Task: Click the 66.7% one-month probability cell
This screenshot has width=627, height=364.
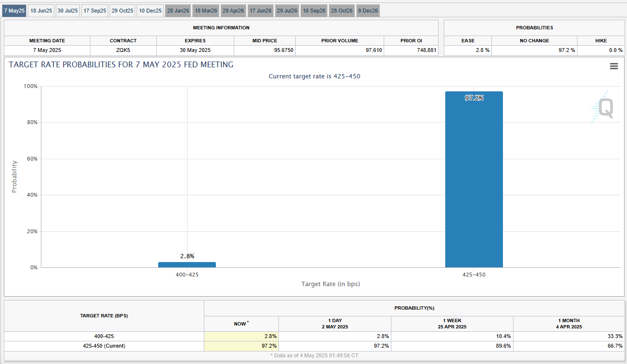Action: 570,346
